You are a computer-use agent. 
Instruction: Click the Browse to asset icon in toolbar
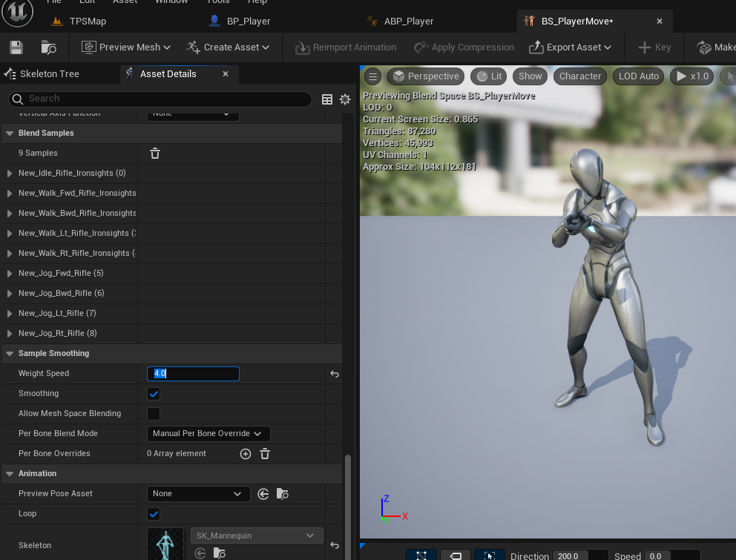click(48, 47)
